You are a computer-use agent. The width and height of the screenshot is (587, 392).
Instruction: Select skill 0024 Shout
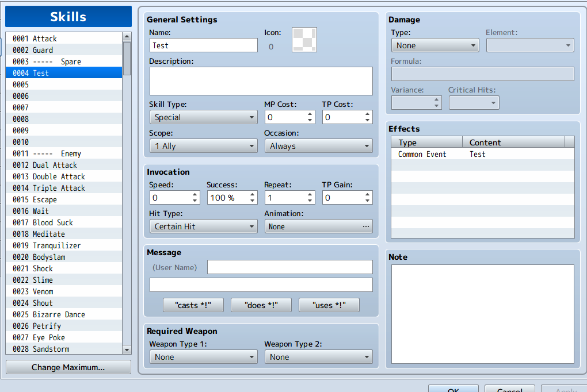(64, 303)
